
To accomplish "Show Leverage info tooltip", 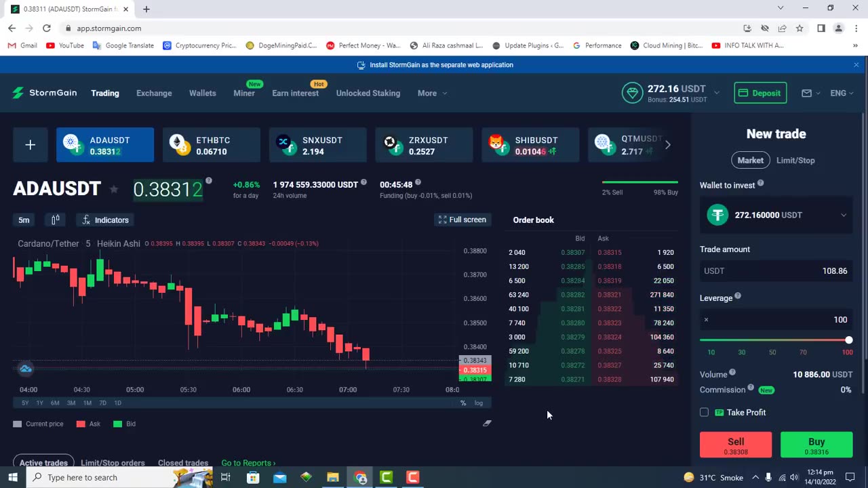I will [738, 296].
